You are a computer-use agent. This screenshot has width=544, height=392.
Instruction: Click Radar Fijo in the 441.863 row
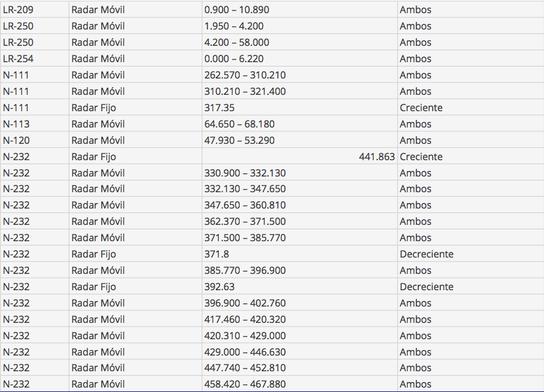click(x=94, y=157)
